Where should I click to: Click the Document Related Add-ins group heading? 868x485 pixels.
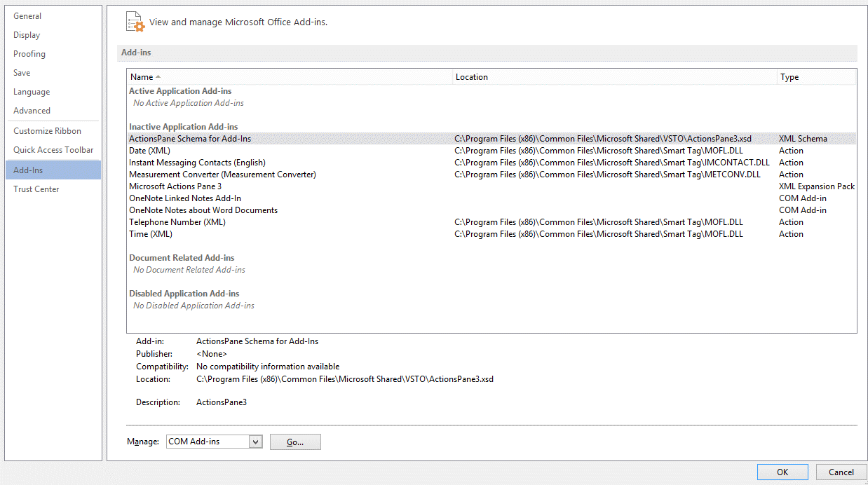(182, 258)
